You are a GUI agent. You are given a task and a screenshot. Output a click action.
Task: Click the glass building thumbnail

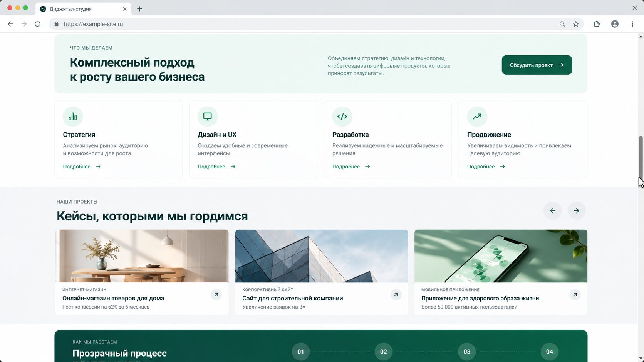pyautogui.click(x=322, y=256)
